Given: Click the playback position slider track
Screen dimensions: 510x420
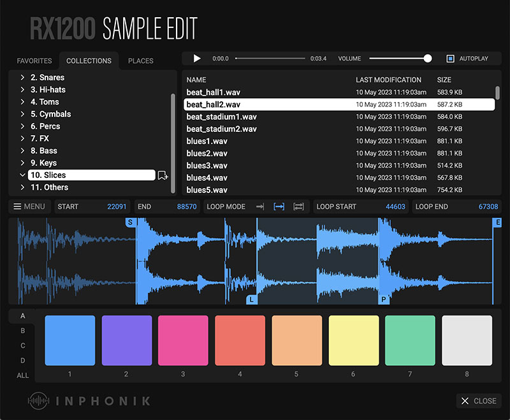Looking at the screenshot, I should (x=270, y=59).
